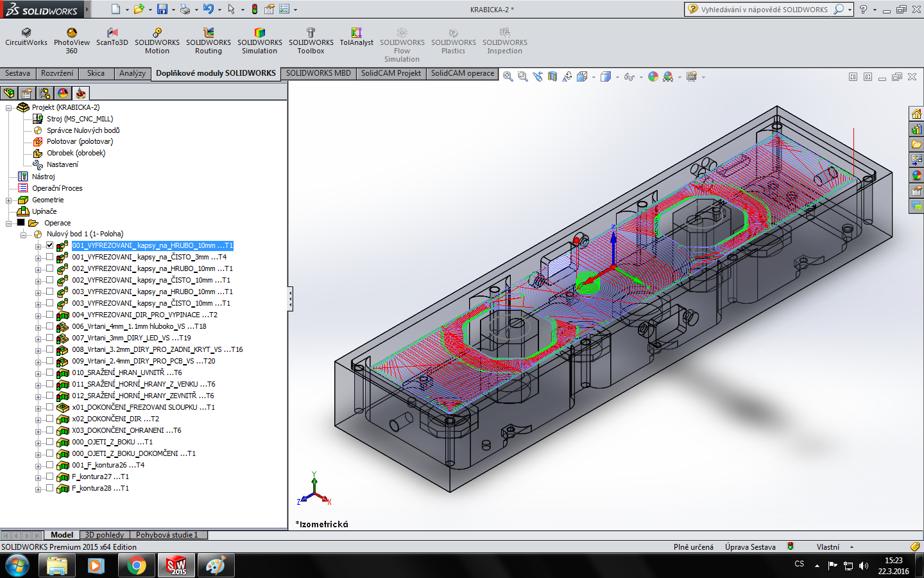
Task: Collapse the Projekt (KRABICKA-2) tree node
Action: pos(9,108)
